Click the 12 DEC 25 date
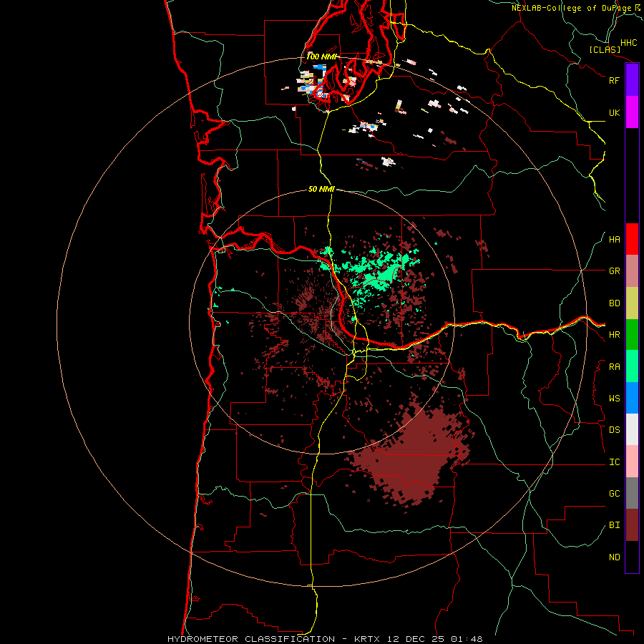The image size is (644, 644). tap(415, 639)
